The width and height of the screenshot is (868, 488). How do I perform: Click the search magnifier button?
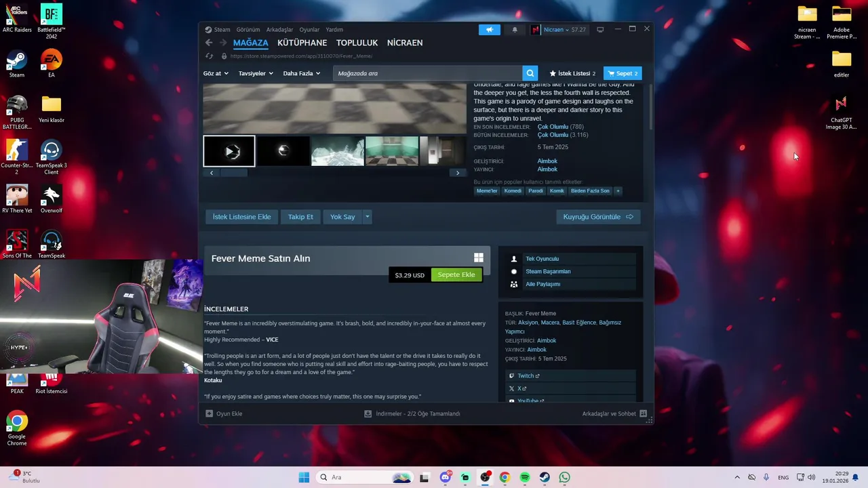[x=530, y=73]
